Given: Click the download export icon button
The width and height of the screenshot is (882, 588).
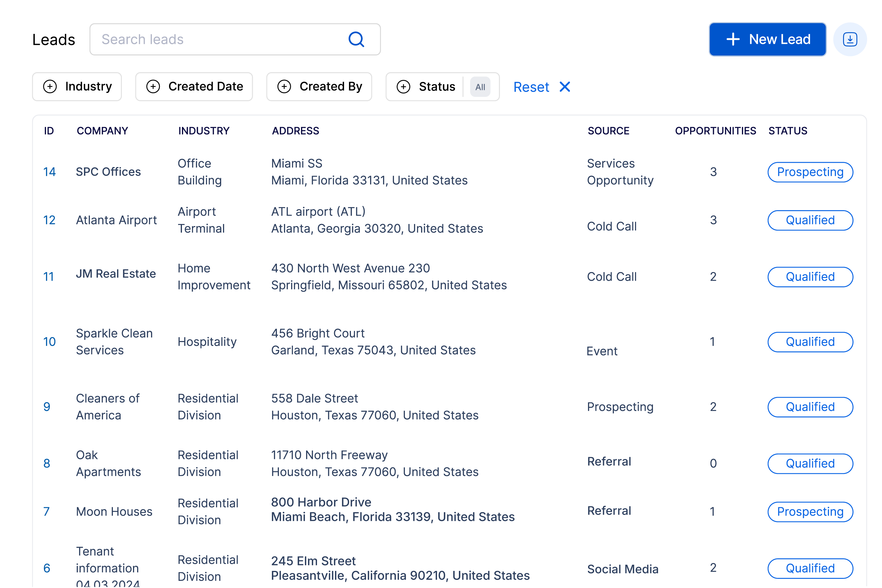Looking at the screenshot, I should [x=850, y=39].
